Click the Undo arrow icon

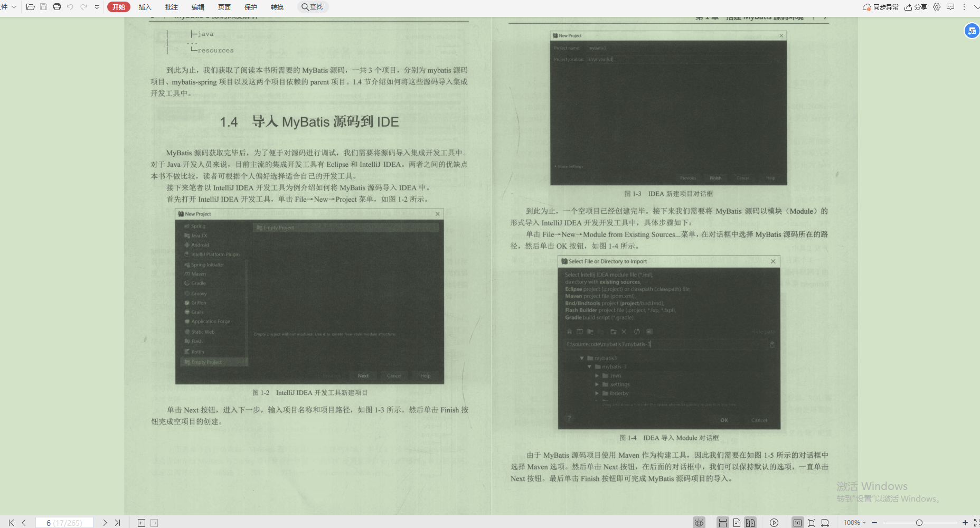click(70, 7)
